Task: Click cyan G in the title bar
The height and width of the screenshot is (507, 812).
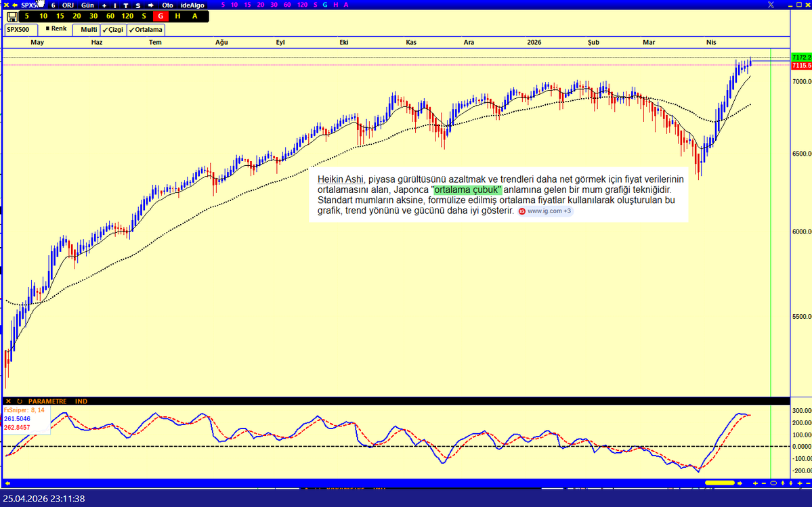Action: pos(325,5)
